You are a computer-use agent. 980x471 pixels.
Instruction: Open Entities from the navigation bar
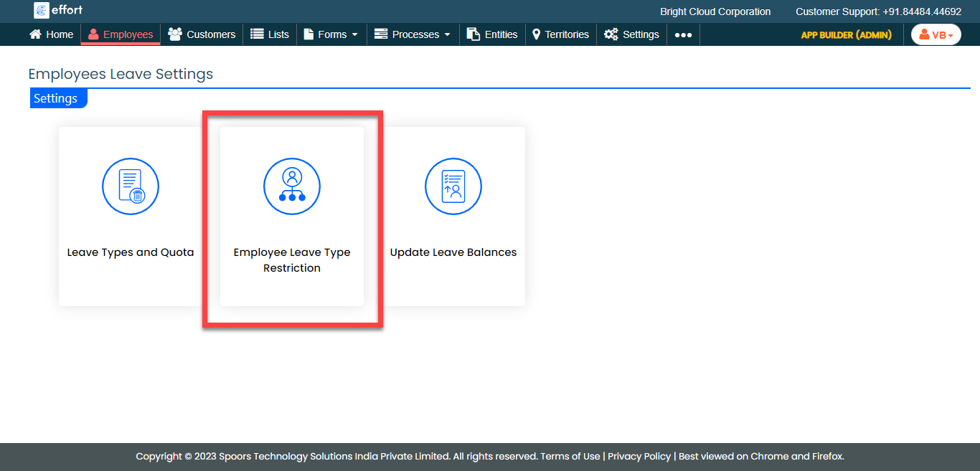tap(492, 34)
